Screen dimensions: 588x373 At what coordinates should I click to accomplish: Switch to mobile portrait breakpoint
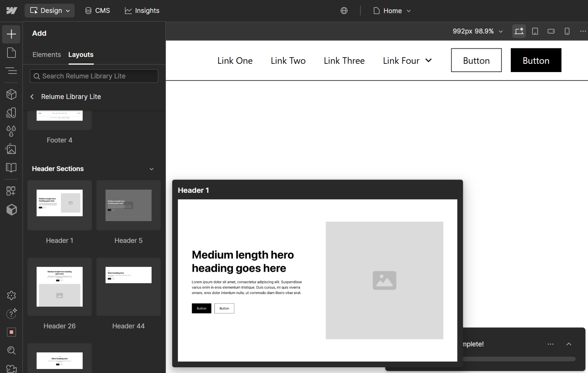click(x=567, y=31)
